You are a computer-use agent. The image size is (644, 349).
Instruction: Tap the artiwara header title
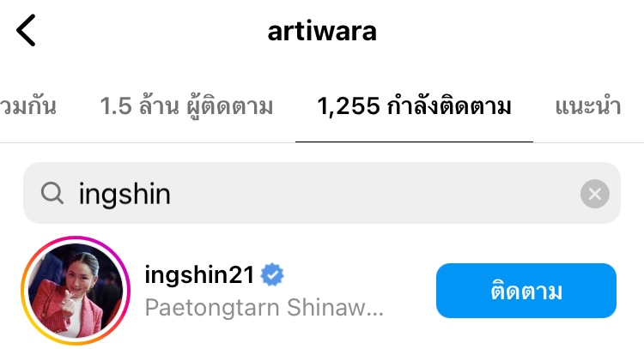(x=322, y=31)
